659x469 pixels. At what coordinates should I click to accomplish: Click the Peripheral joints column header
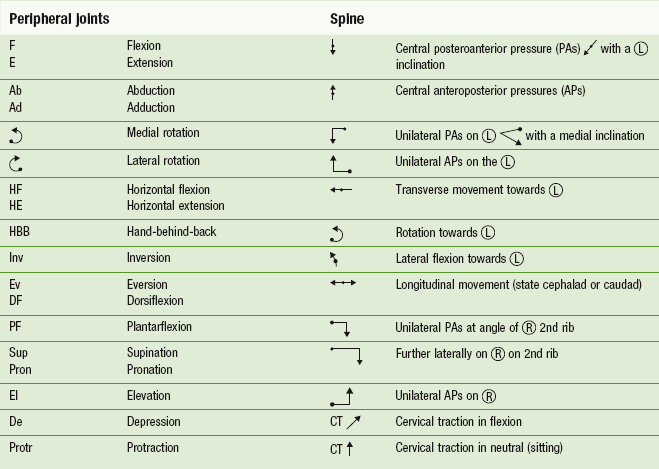pyautogui.click(x=59, y=19)
